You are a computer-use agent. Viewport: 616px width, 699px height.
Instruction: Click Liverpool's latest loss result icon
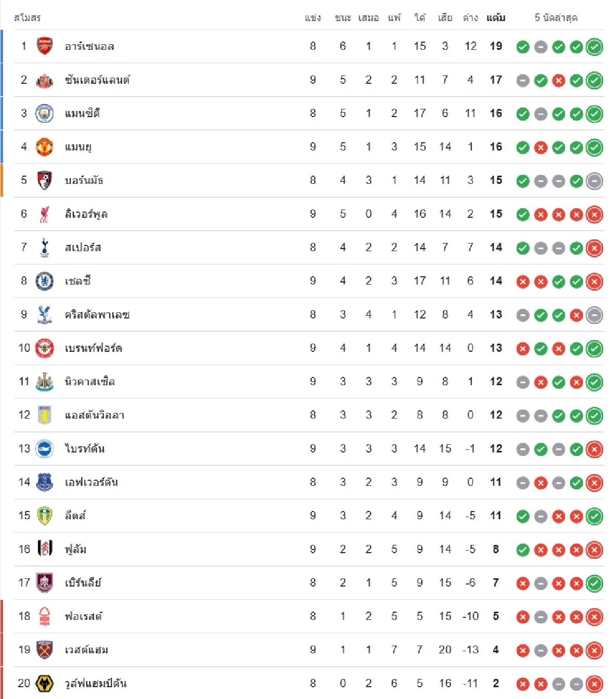point(594,215)
